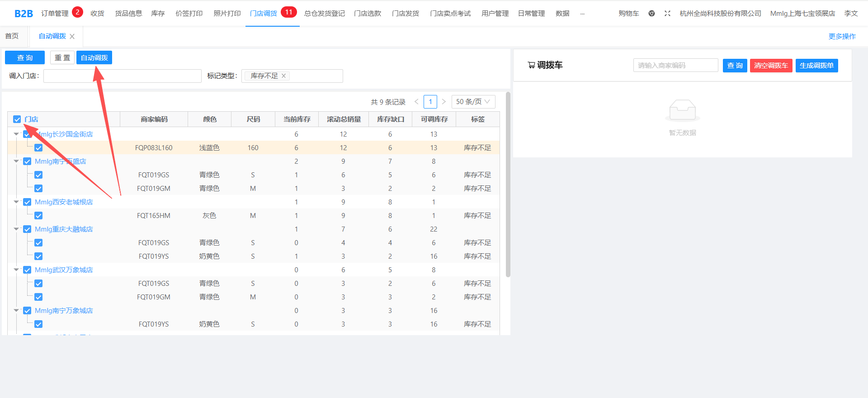The width and height of the screenshot is (868, 398).
Task: Uncheck the Mmlg西安老城根店 checkbox
Action: coord(27,202)
